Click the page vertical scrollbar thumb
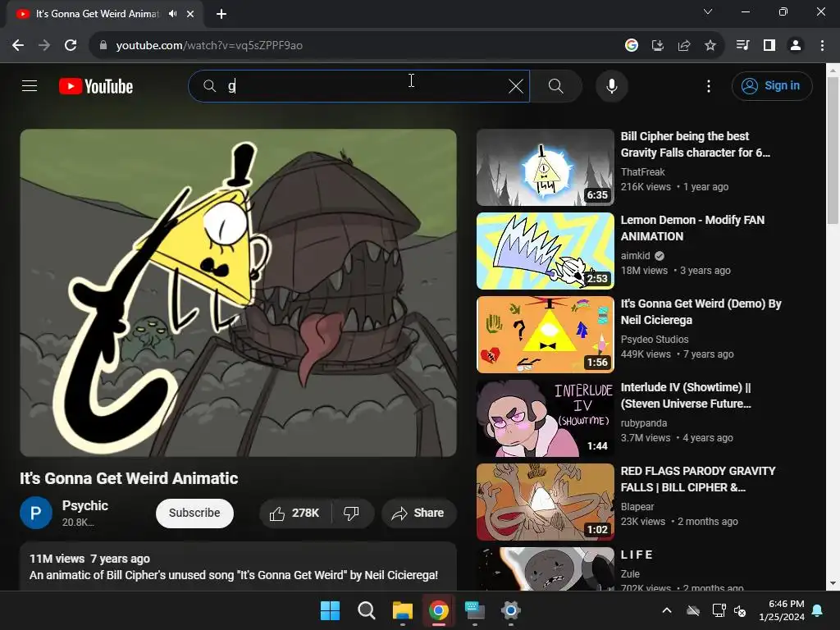 click(833, 150)
